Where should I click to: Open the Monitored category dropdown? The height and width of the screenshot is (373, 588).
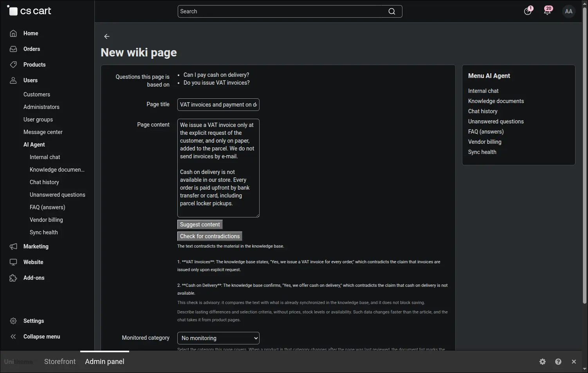pyautogui.click(x=218, y=338)
